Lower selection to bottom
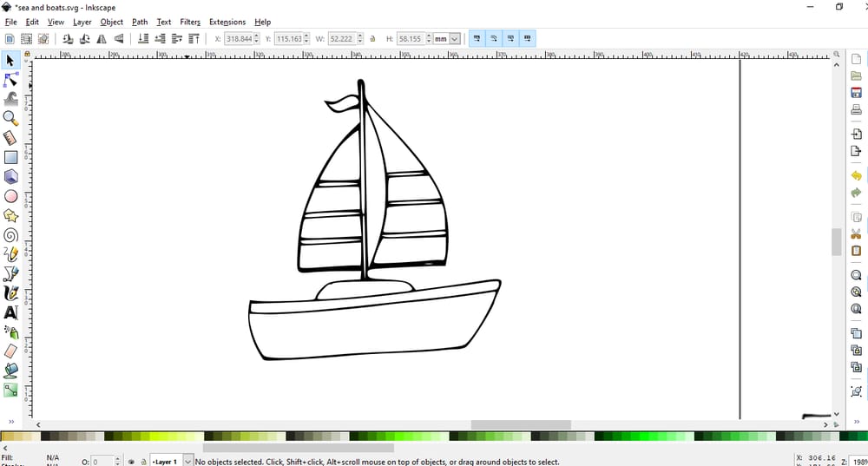Image resolution: width=868 pixels, height=466 pixels. (143, 39)
